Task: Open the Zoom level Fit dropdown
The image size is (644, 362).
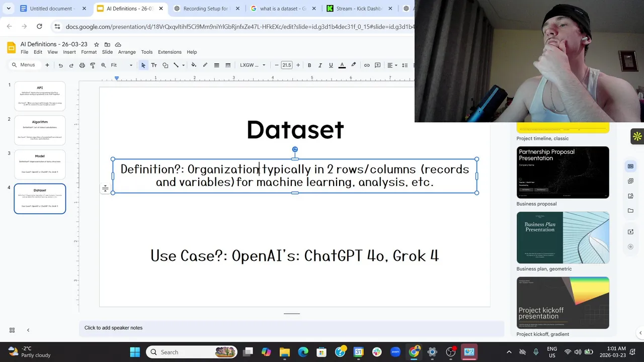Action: [122, 65]
